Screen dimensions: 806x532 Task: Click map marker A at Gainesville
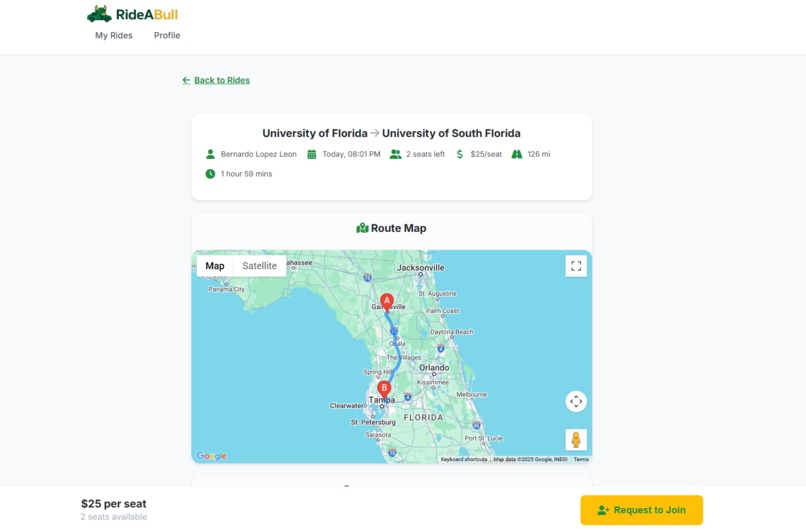coord(387,302)
